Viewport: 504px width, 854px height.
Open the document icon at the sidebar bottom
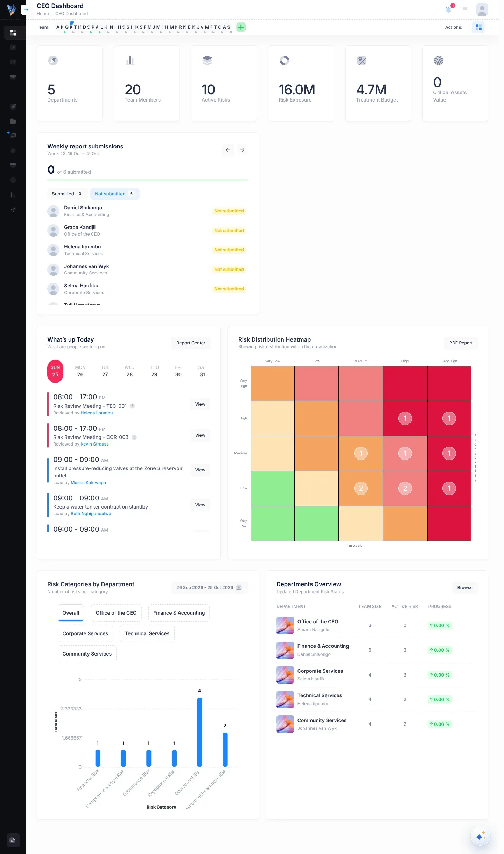click(13, 840)
